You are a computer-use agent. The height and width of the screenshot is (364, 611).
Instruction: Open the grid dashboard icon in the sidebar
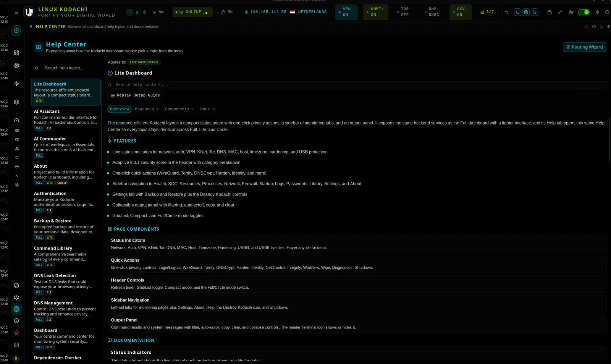16,53
